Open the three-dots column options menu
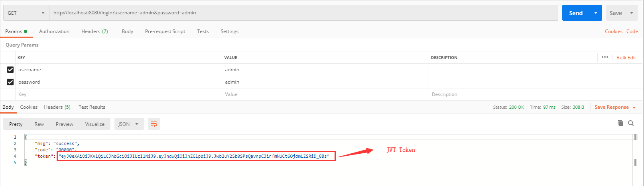Image resolution: width=644 pixels, height=186 pixels. [x=605, y=57]
